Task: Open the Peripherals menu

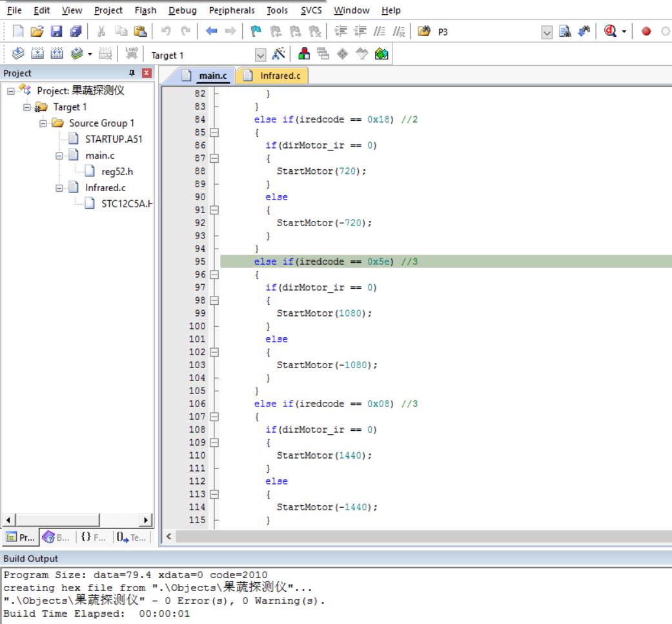Action: pos(232,10)
